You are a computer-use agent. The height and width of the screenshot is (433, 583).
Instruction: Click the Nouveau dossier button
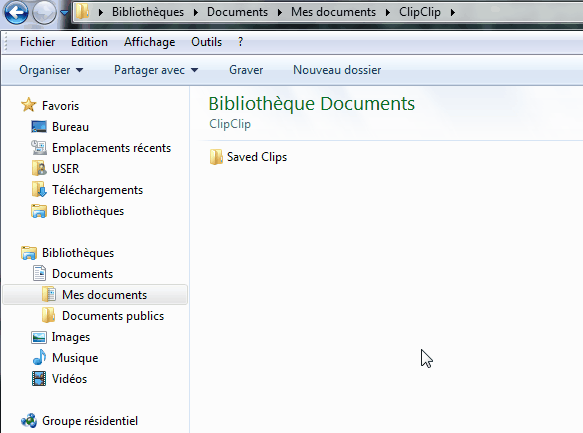coord(337,70)
